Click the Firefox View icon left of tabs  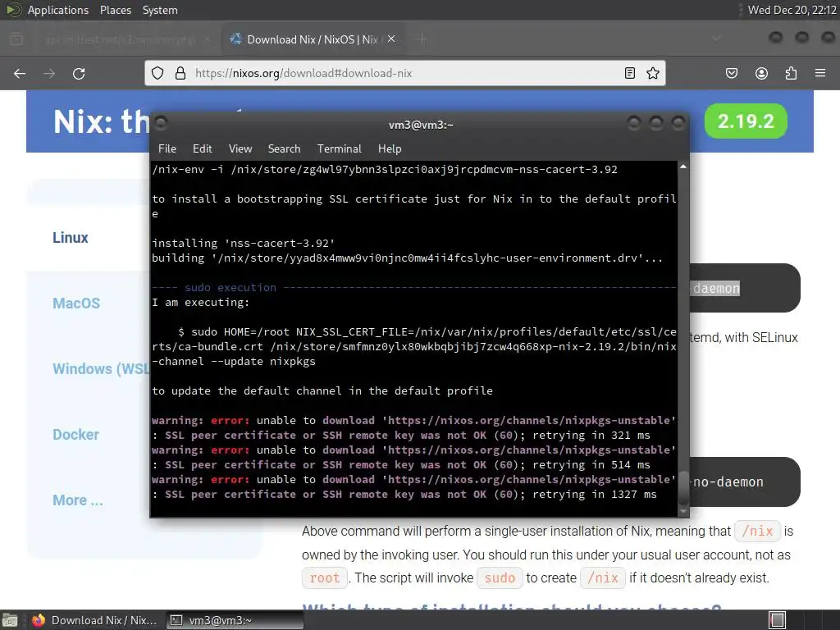click(x=16, y=39)
